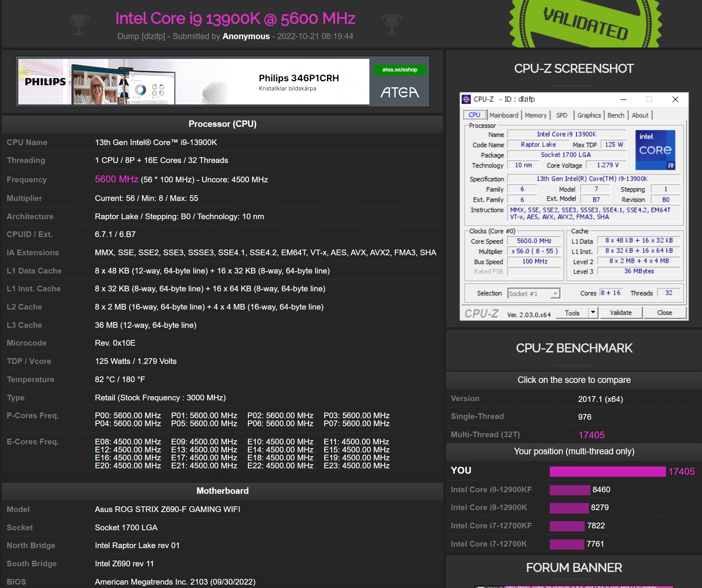Click the Temperature 82 °C value
Viewport: 702px width, 588px height.
(x=120, y=379)
